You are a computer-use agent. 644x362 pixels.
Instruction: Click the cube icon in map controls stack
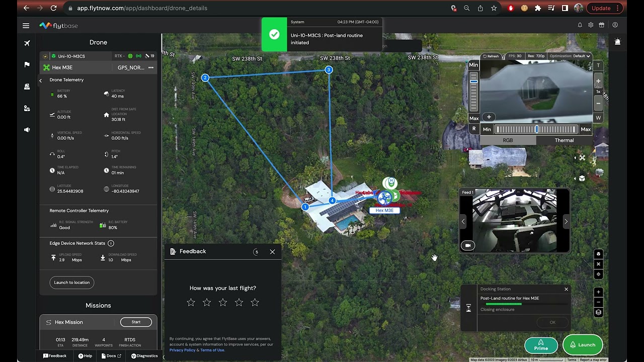tap(598, 254)
